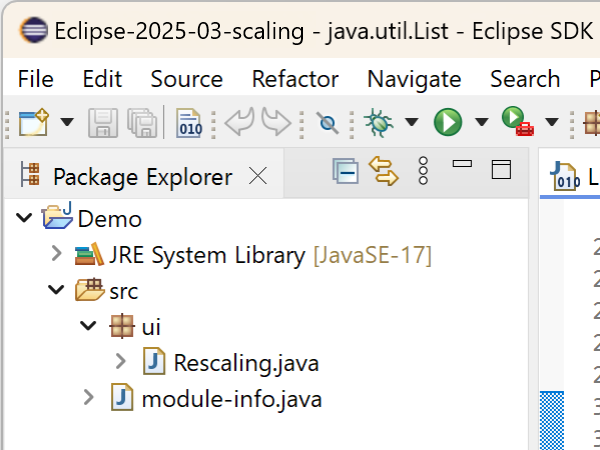The image size is (600, 450).
Task: Open Package Explorer View Menu dots
Action: [423, 171]
